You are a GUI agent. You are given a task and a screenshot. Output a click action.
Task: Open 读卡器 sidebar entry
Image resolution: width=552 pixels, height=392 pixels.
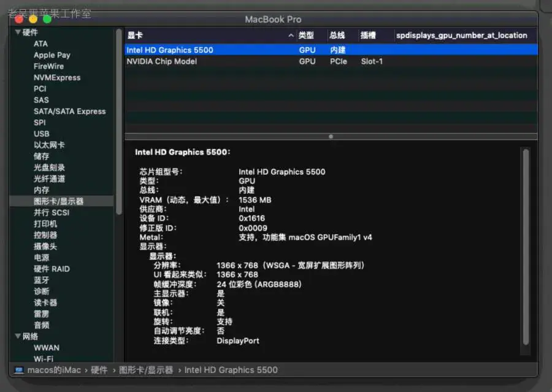[45, 302]
